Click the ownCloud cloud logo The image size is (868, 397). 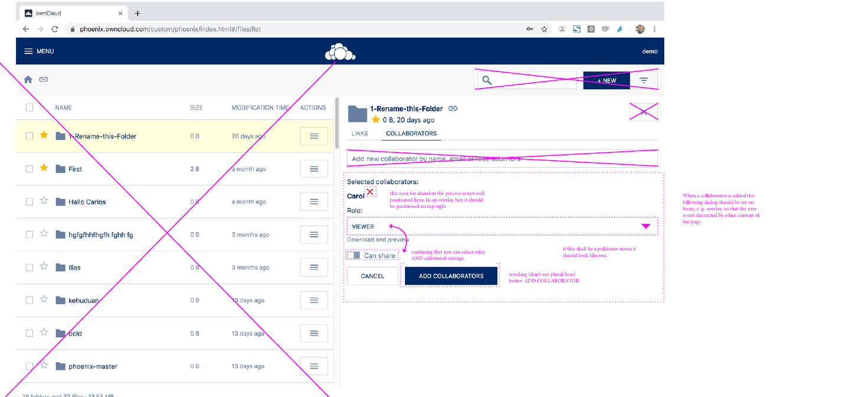(x=340, y=52)
